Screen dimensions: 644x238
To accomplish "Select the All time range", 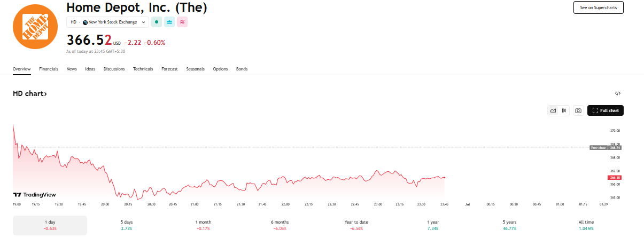I will (586, 225).
